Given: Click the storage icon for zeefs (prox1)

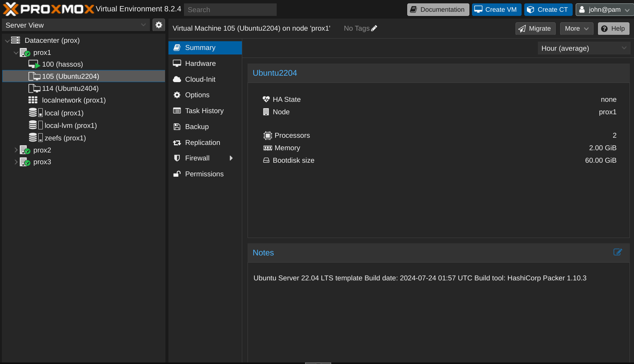Looking at the screenshot, I should 36,138.
